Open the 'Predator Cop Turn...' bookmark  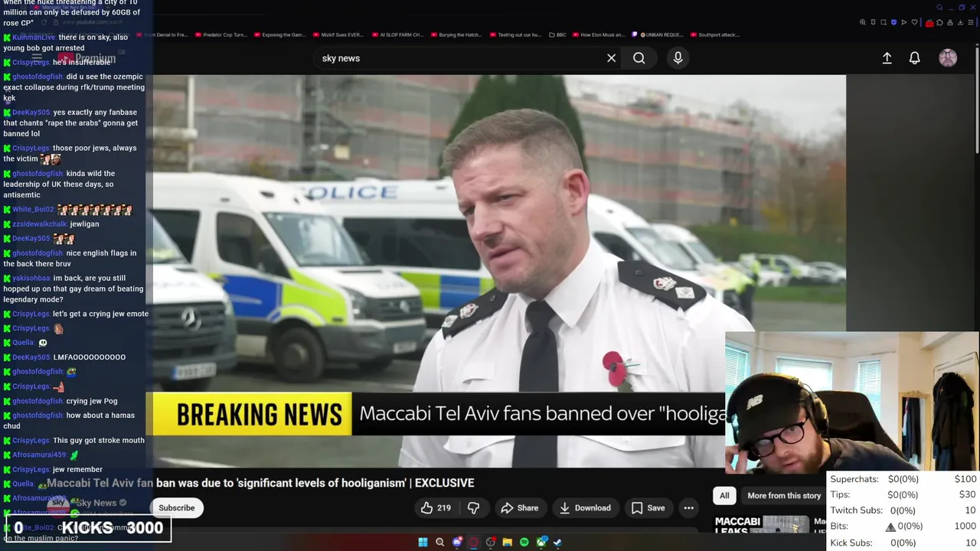click(x=222, y=34)
